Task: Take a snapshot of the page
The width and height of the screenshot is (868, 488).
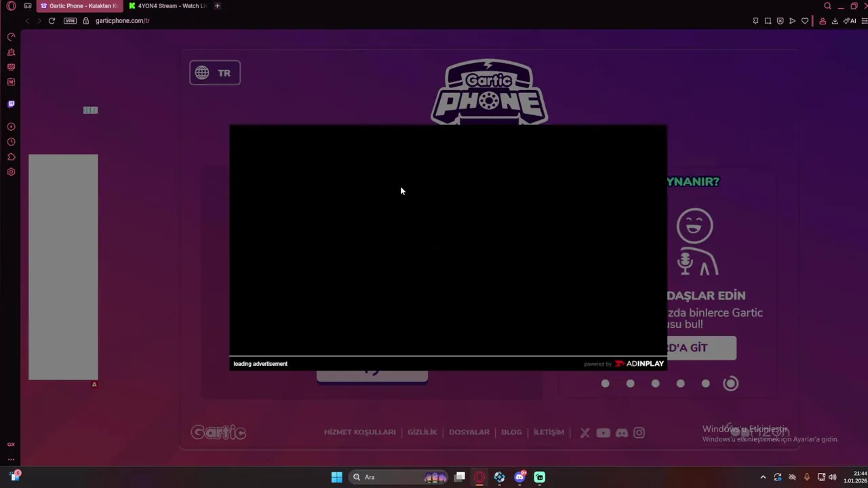Action: [x=768, y=21]
